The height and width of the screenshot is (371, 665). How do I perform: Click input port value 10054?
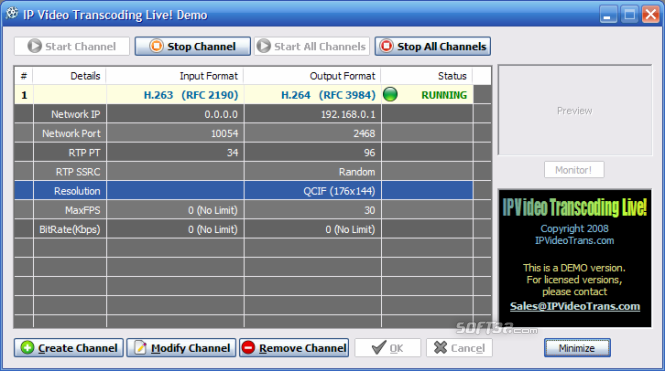tap(224, 134)
